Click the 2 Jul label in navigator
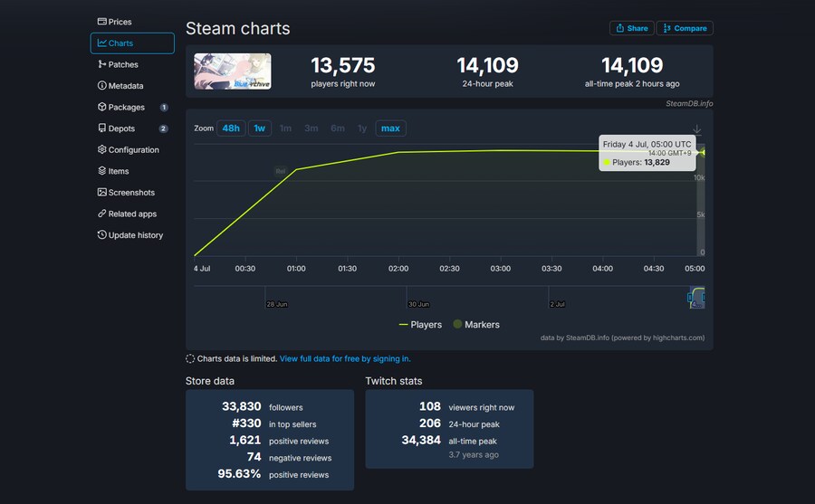The height and width of the screenshot is (504, 815). coord(557,304)
